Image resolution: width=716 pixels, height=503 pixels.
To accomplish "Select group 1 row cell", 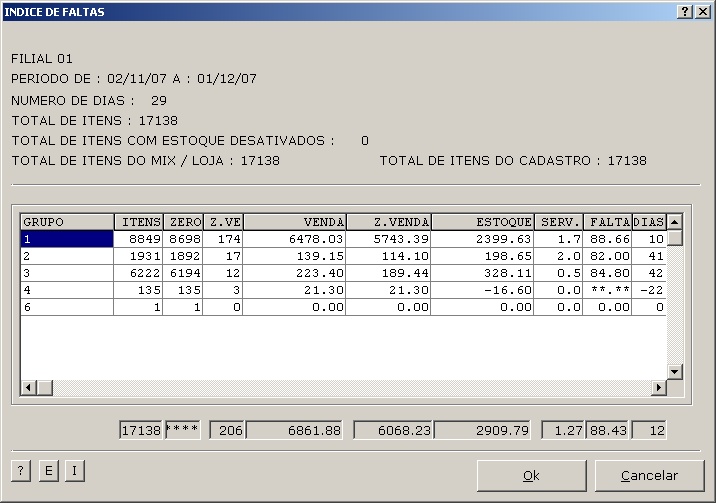I will (66, 239).
